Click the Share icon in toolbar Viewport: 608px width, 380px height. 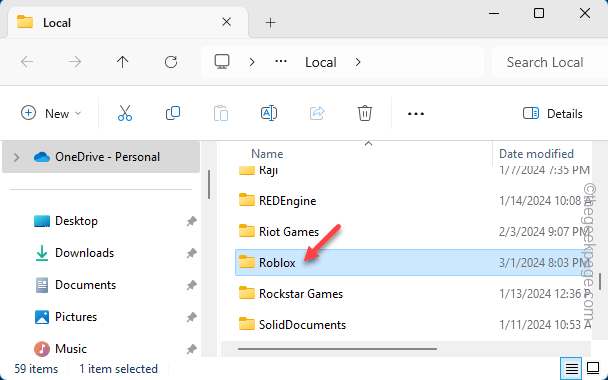tap(317, 113)
